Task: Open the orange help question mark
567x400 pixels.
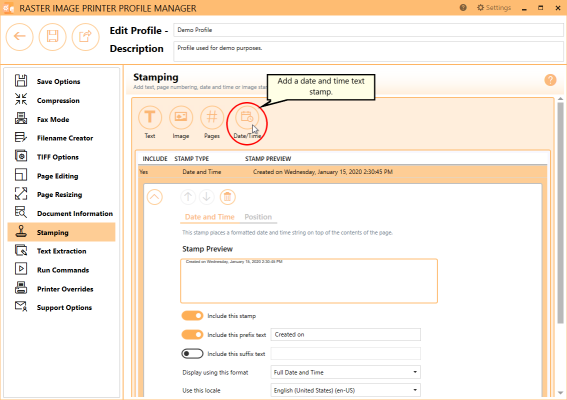Action: (x=550, y=80)
